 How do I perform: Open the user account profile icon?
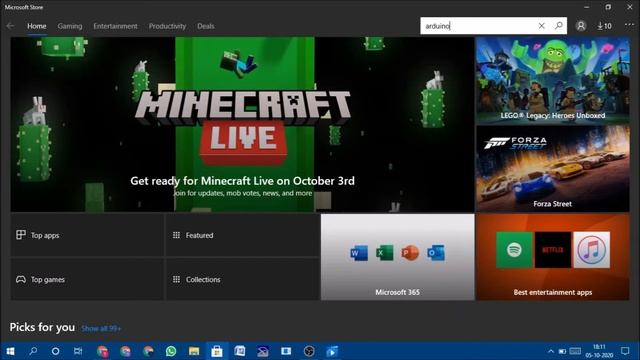(x=581, y=26)
